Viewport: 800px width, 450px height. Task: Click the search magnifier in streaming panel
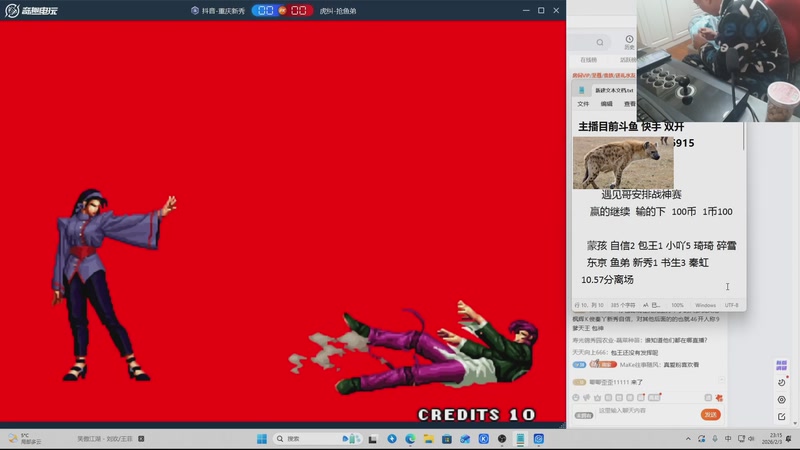click(600, 42)
